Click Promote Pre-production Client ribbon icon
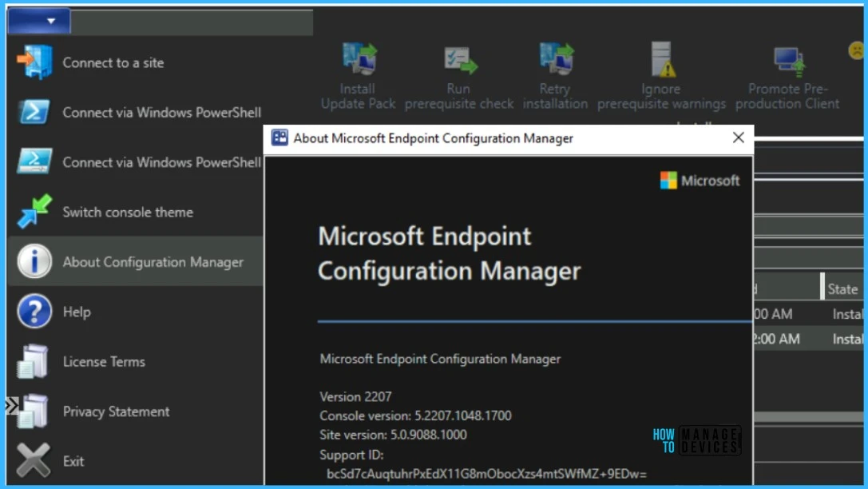This screenshot has width=868, height=489. coord(790,61)
